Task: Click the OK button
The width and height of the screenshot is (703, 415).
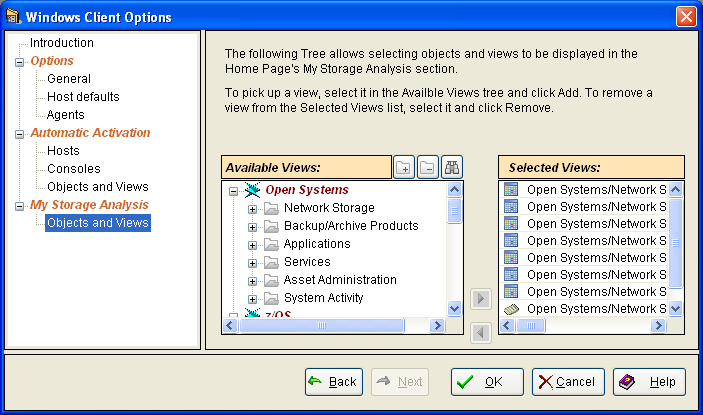Action: coord(487,382)
